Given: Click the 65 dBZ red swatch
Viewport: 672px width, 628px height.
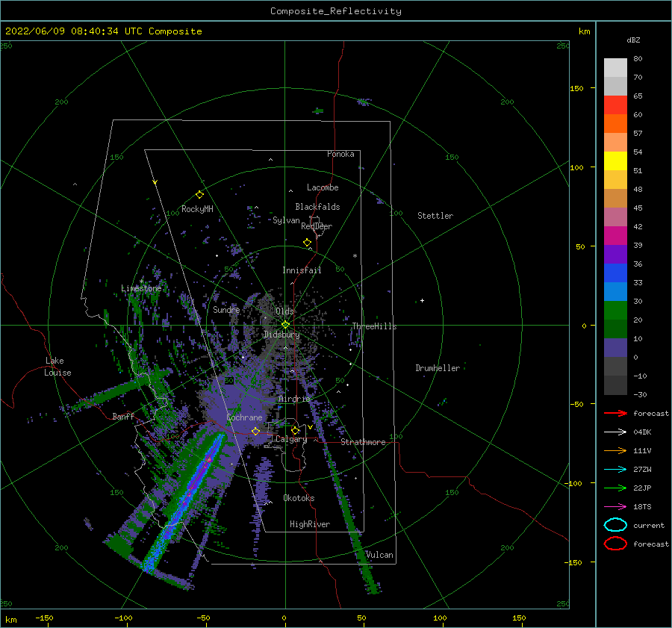Looking at the screenshot, I should click(x=615, y=105).
